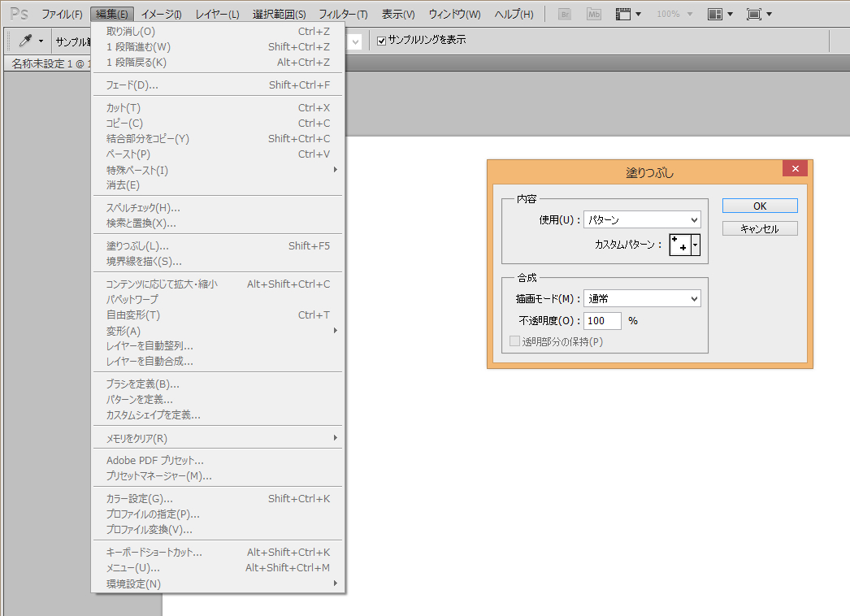
Task: Expand the 描画モード dropdown set to 通常
Action: point(642,299)
